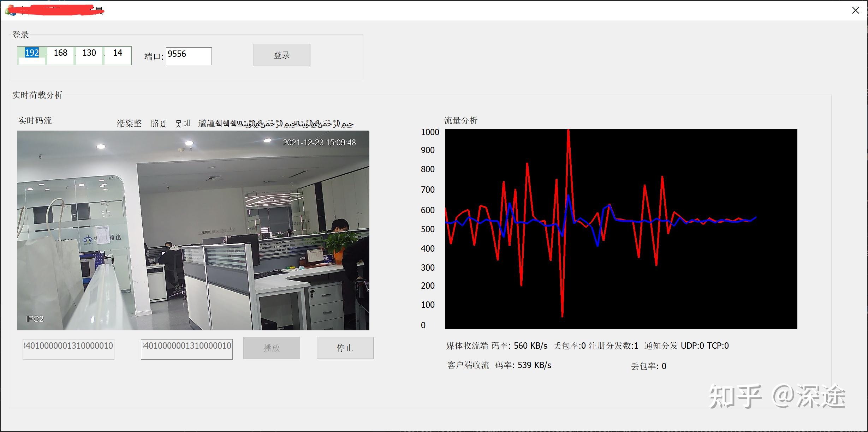
Task: Click the live camera video preview
Action: click(x=193, y=230)
